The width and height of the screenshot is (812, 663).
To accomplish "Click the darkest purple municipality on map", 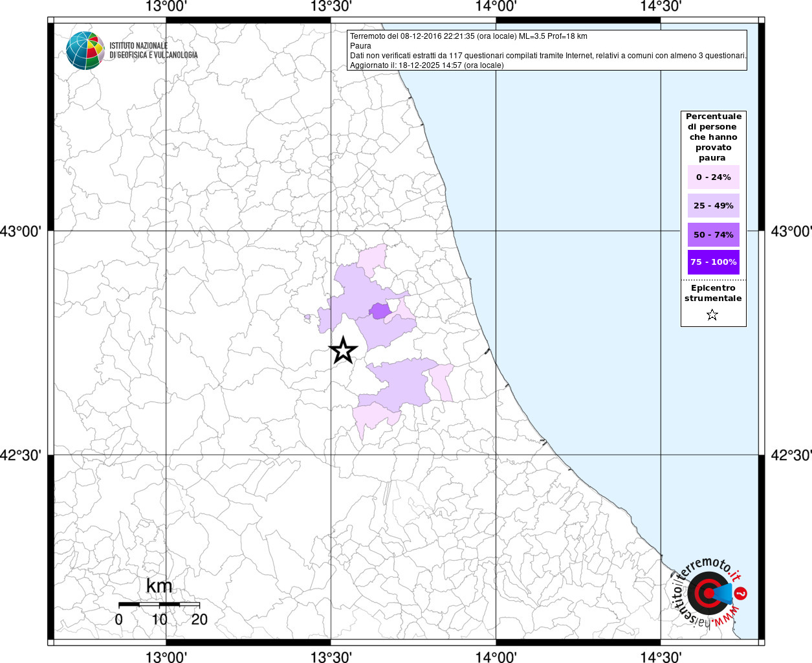I will click(380, 311).
